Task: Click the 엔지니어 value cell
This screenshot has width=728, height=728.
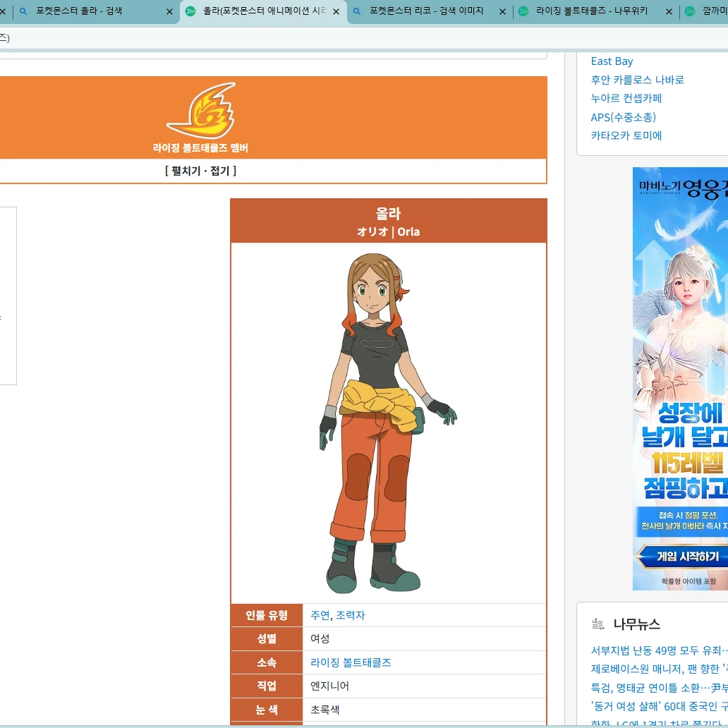Action: pyautogui.click(x=425, y=686)
